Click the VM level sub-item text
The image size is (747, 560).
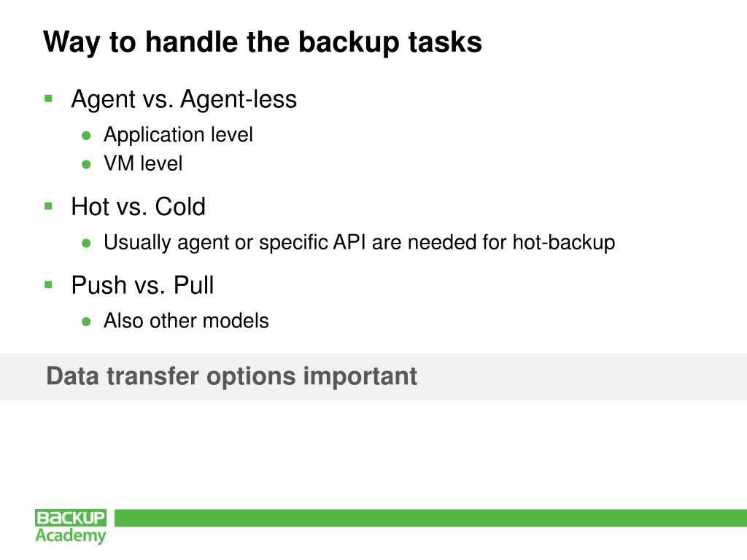(x=143, y=163)
